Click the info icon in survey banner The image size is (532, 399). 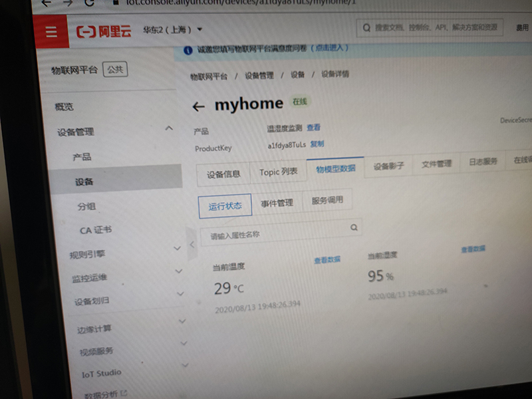point(188,51)
